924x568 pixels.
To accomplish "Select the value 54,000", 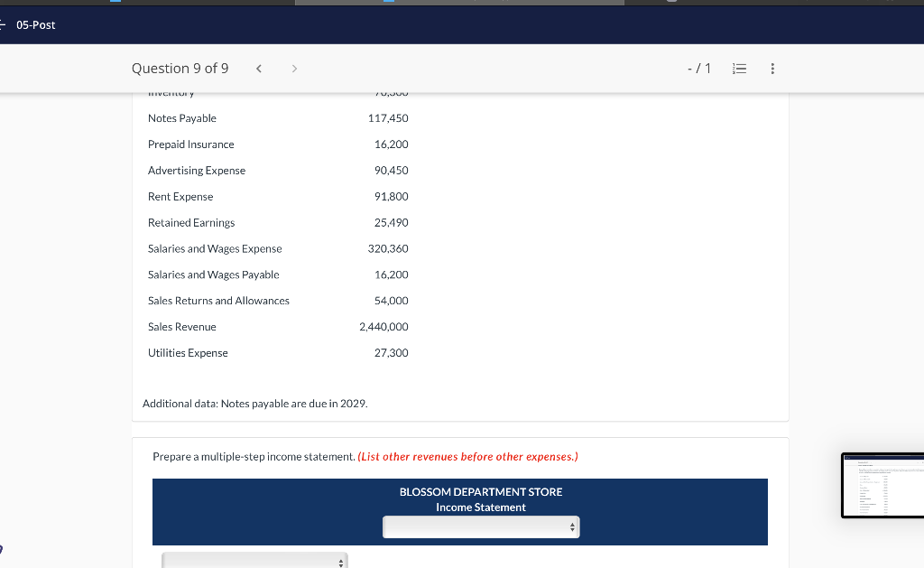I will coord(392,300).
